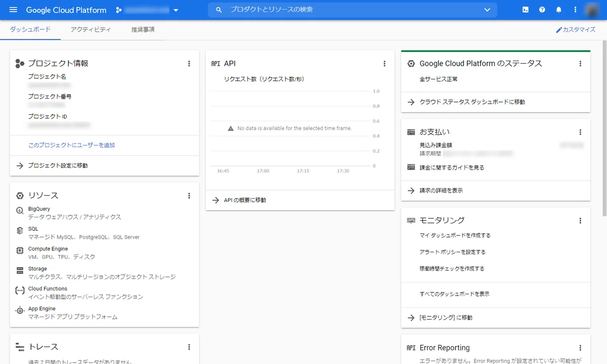Click このプロジェクトにユーザーを追加 link

71,145
